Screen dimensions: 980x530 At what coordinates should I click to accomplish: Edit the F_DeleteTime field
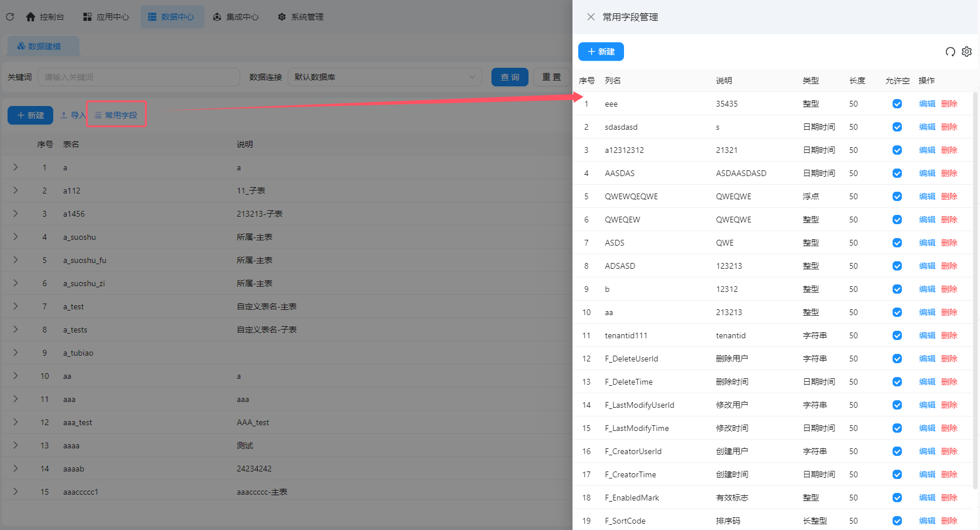[927, 382]
